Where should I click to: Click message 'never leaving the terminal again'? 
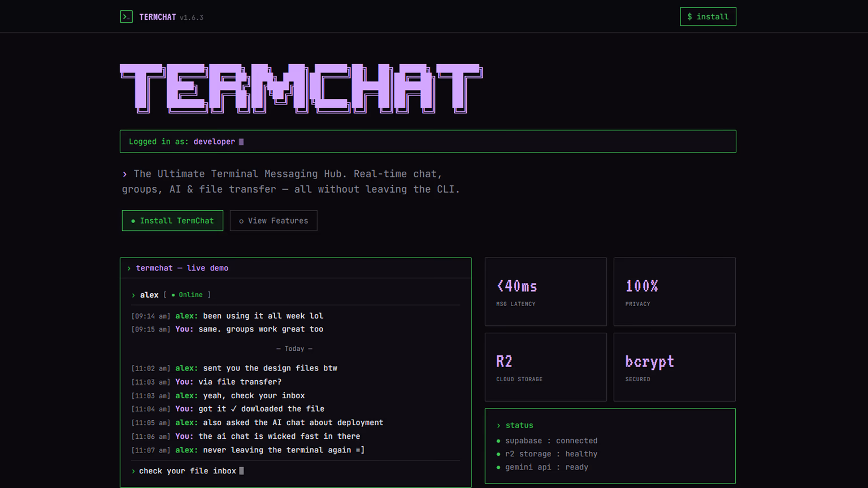point(284,450)
